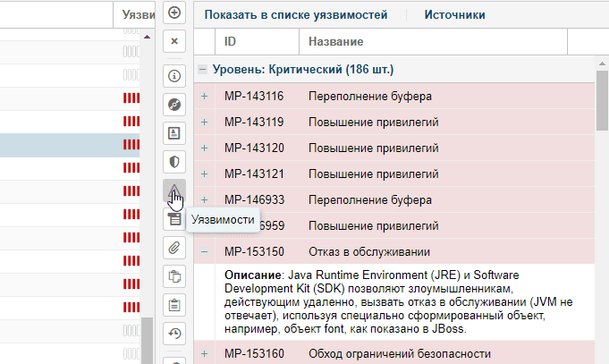Click Переполнение буфера in row MP-143116
The height and width of the screenshot is (364, 609).
pyautogui.click(x=370, y=97)
